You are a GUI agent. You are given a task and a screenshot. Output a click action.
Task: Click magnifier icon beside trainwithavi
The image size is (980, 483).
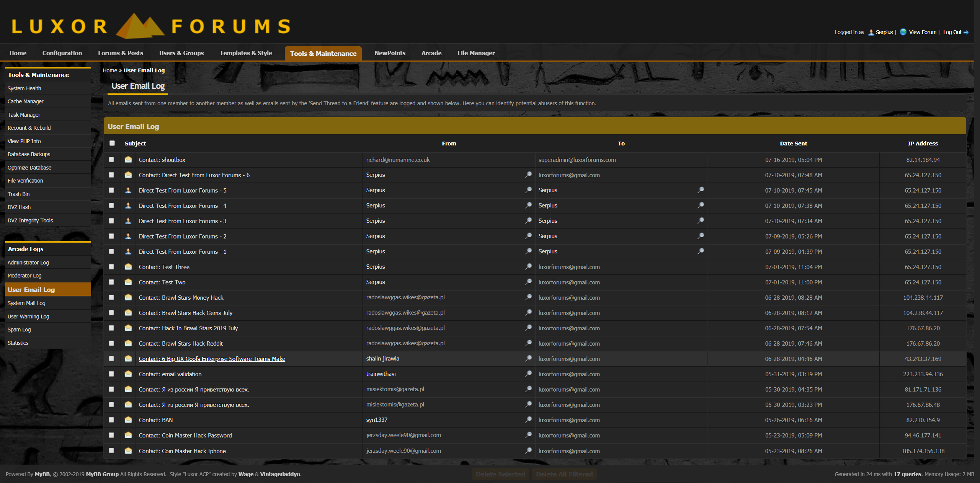click(528, 374)
